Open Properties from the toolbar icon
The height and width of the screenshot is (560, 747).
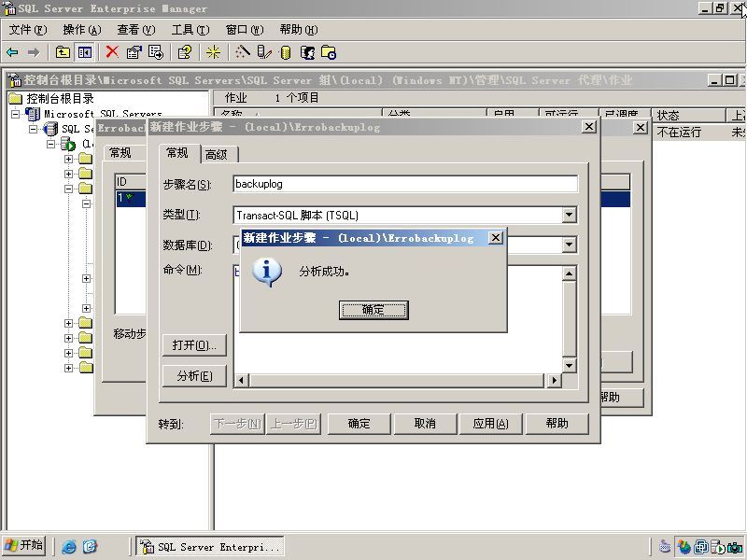click(x=134, y=52)
